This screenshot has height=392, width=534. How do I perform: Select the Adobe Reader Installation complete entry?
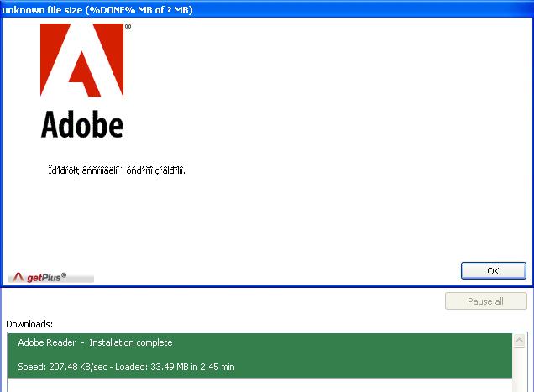(x=260, y=356)
